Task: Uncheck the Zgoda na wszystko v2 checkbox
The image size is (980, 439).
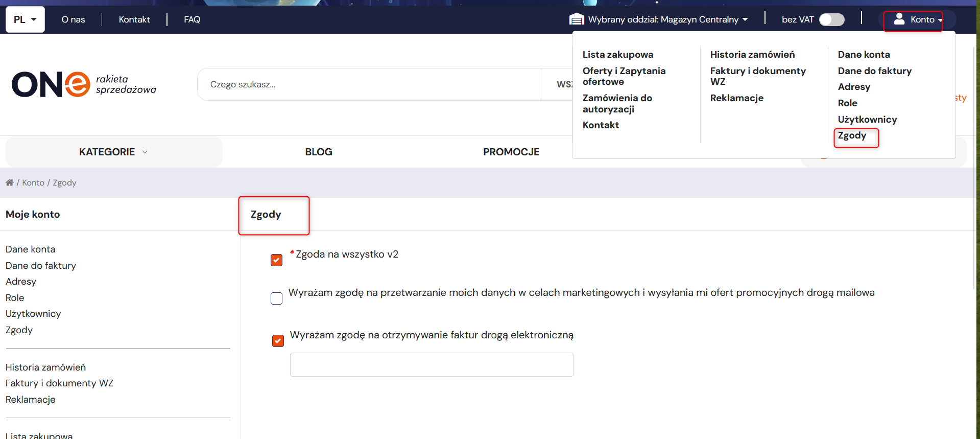Action: [276, 260]
